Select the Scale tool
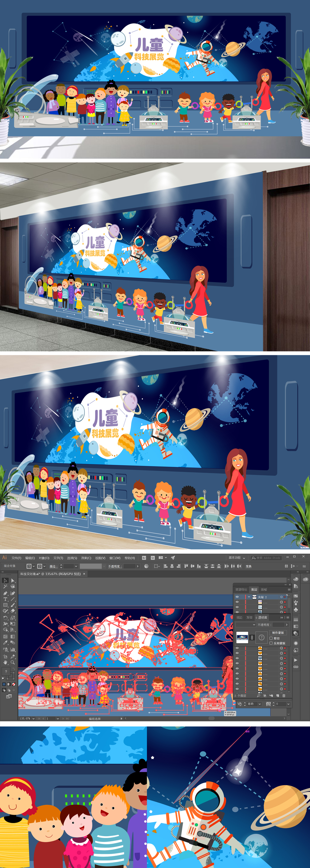The width and height of the screenshot is (310, 868). tap(13, 618)
